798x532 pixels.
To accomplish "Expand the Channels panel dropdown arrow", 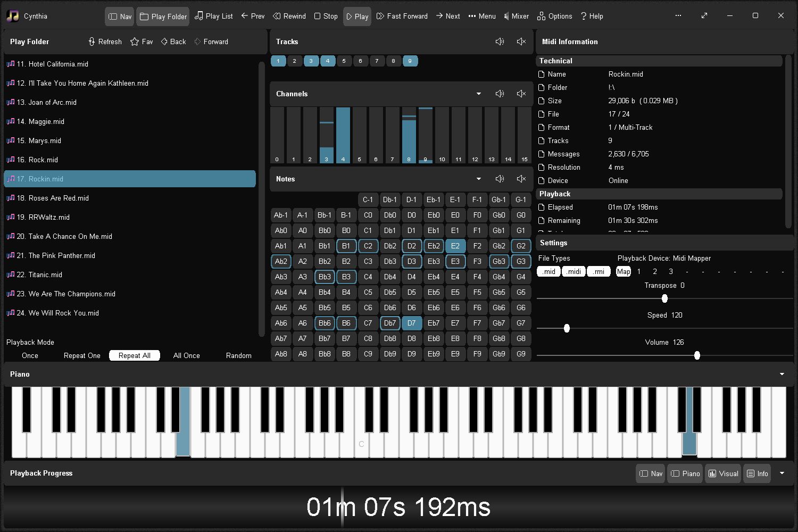I will click(478, 94).
